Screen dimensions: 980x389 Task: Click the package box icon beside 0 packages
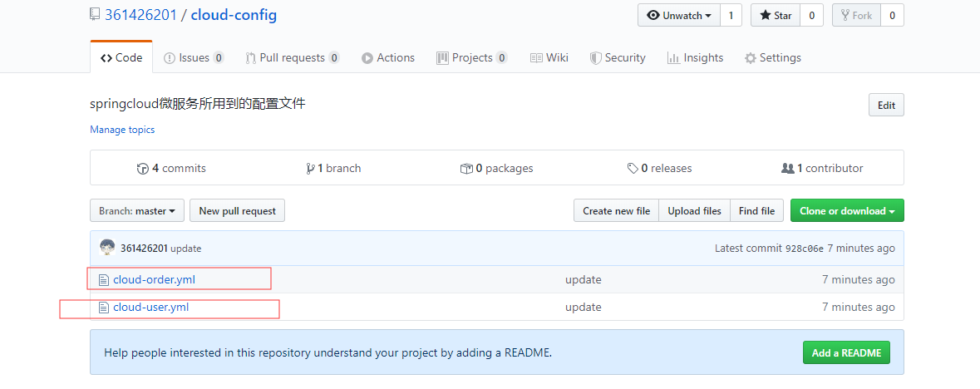tap(466, 168)
